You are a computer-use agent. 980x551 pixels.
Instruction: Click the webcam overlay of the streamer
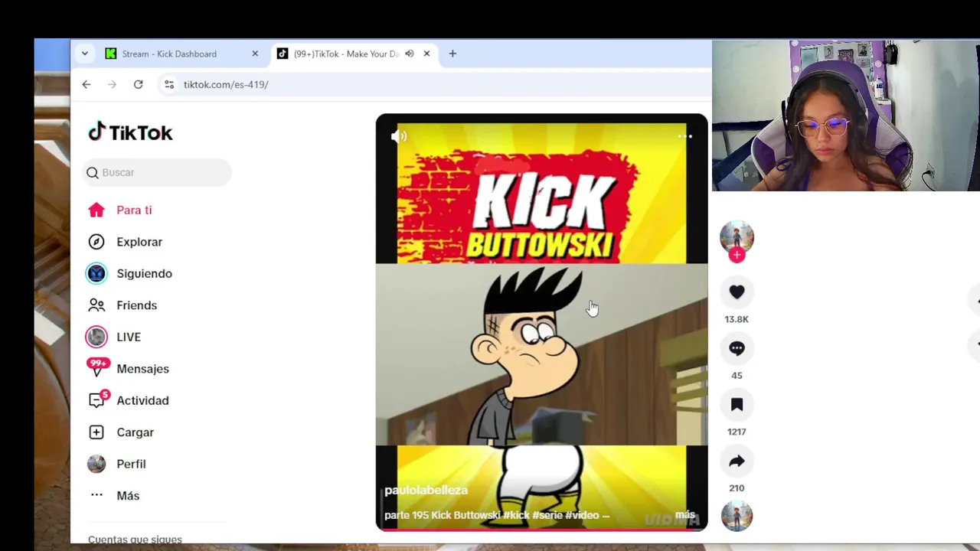pos(846,116)
